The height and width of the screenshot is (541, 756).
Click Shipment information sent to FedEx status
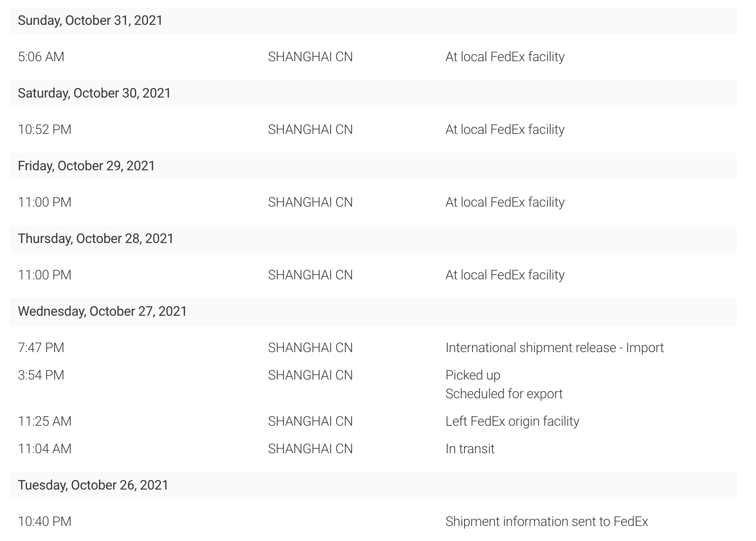coord(546,521)
